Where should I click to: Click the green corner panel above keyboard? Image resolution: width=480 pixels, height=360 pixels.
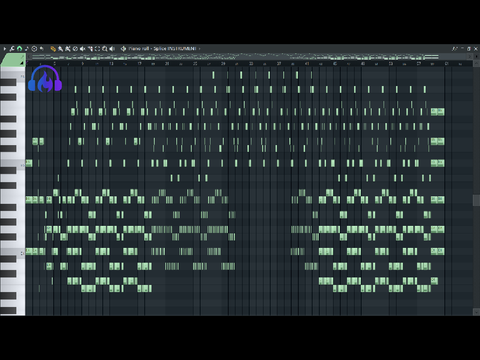click(13, 60)
